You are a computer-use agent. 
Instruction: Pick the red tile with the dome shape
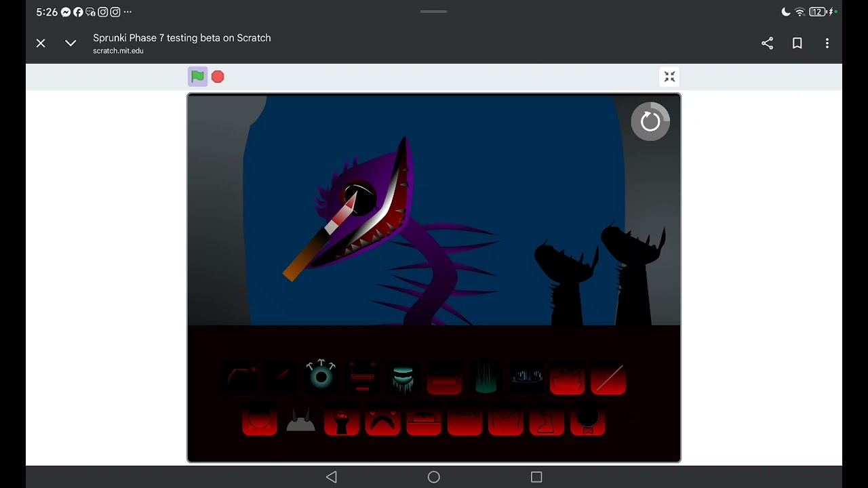(424, 419)
